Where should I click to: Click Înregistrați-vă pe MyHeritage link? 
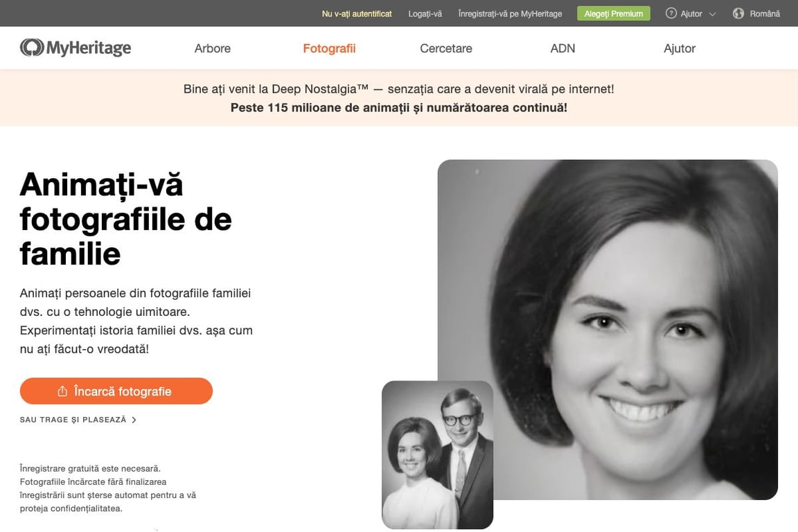coord(510,14)
